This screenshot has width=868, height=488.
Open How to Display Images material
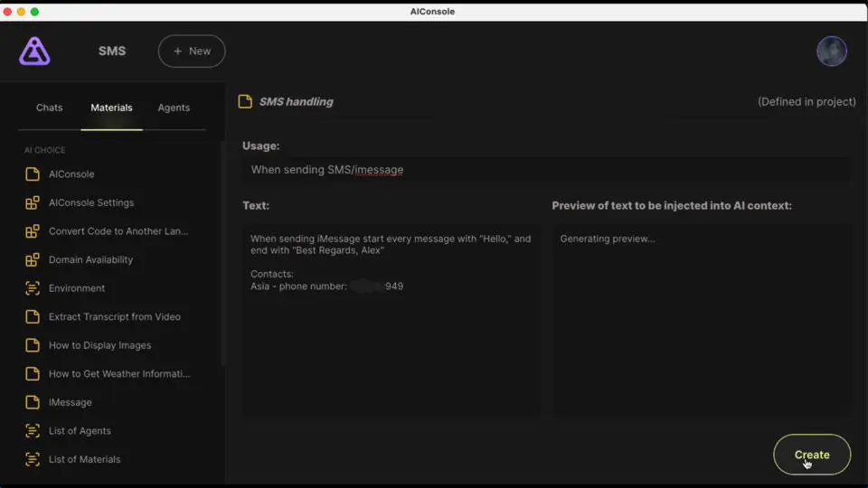[99, 345]
